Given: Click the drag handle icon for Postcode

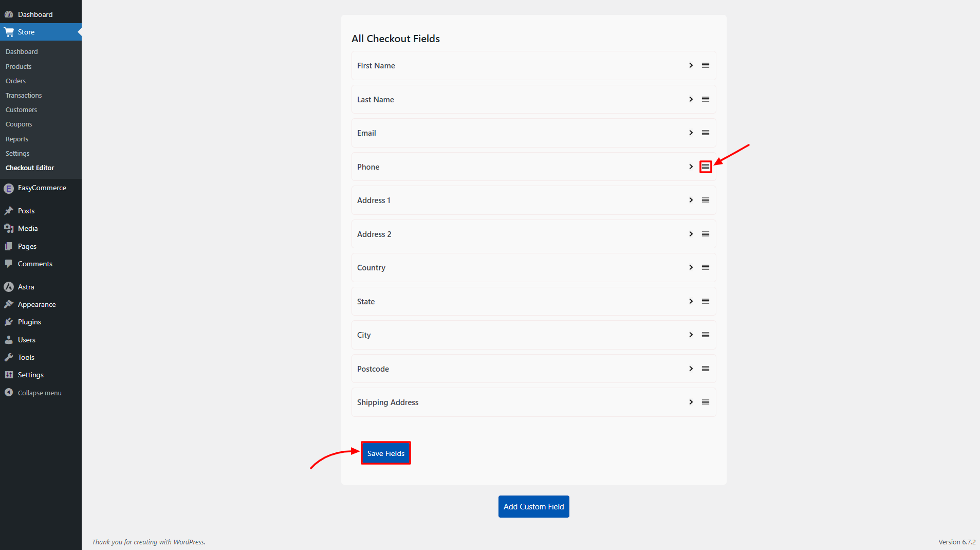Looking at the screenshot, I should [706, 369].
